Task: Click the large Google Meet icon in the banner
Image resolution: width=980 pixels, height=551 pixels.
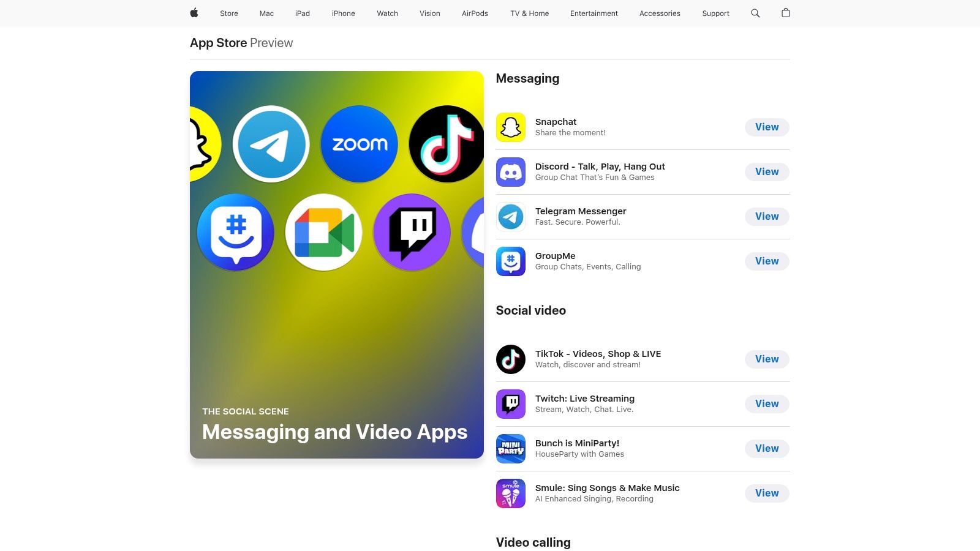Action: (324, 232)
